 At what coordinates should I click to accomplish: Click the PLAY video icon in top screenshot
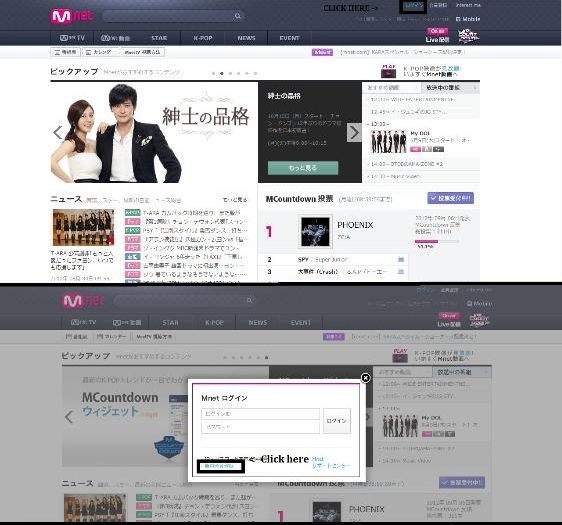pyautogui.click(x=389, y=71)
